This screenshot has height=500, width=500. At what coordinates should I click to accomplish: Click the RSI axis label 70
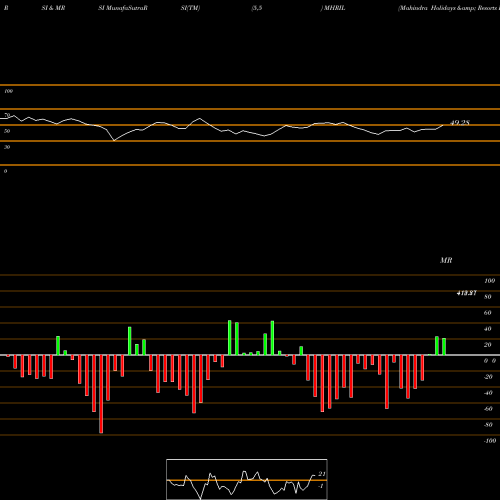coord(7,115)
